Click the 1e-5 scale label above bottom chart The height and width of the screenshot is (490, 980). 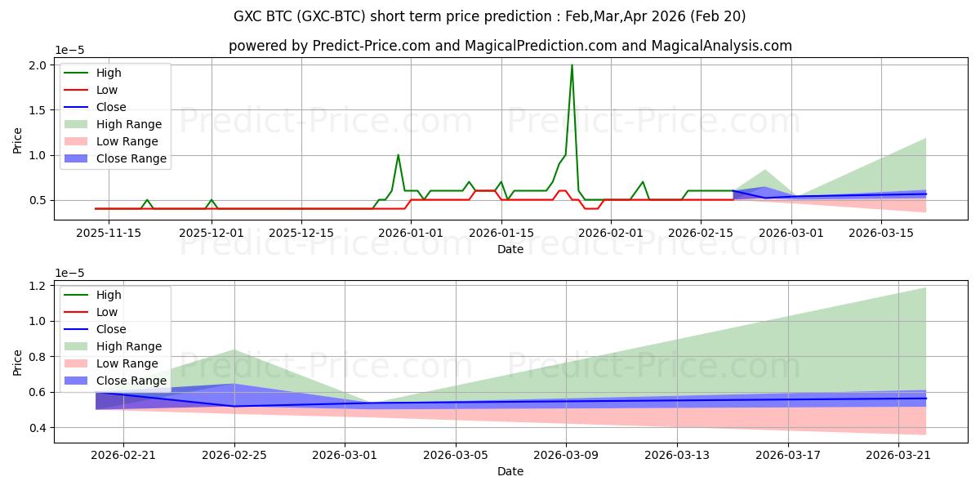(70, 273)
